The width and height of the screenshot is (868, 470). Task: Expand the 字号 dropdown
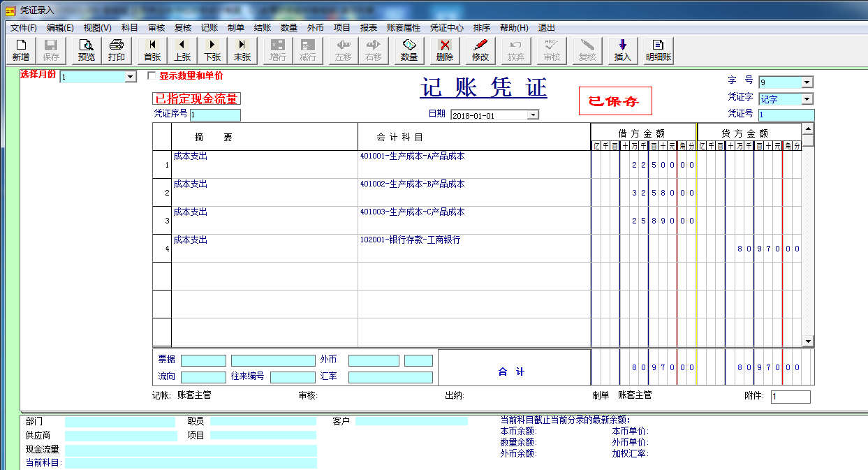pyautogui.click(x=807, y=82)
